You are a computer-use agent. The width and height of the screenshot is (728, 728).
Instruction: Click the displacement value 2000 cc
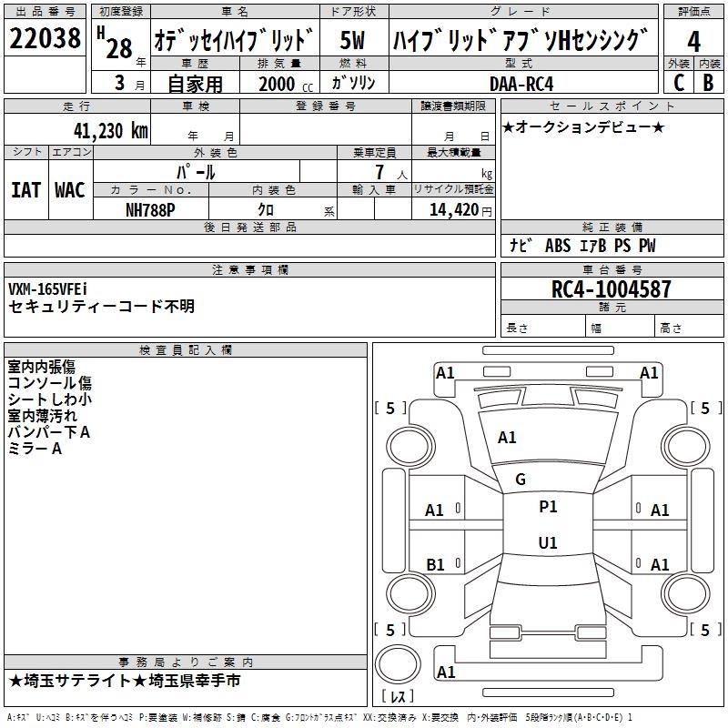click(286, 84)
